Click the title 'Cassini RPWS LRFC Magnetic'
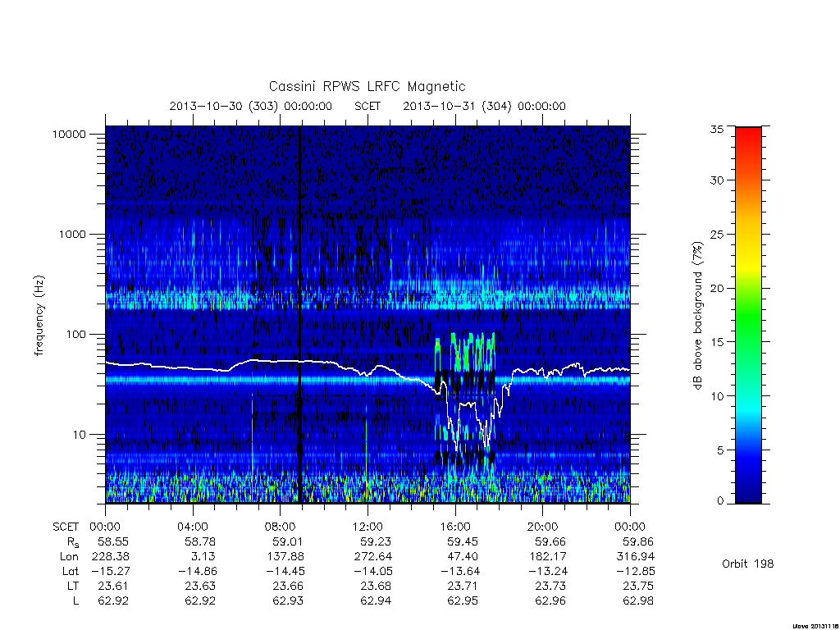Viewport: 840px width, 630px height. [367, 86]
